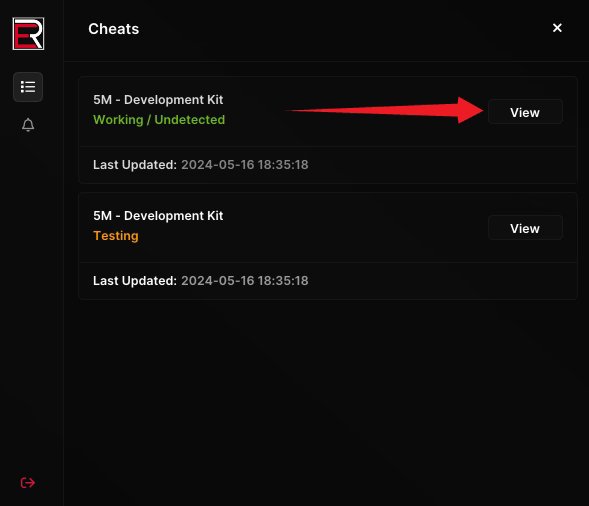This screenshot has width=589, height=506.
Task: Select the Working / Undetected kit title
Action: 158,100
